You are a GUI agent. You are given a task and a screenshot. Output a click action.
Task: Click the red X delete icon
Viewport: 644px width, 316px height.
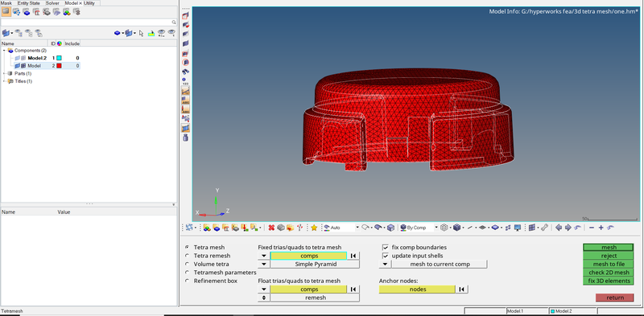pos(271,228)
